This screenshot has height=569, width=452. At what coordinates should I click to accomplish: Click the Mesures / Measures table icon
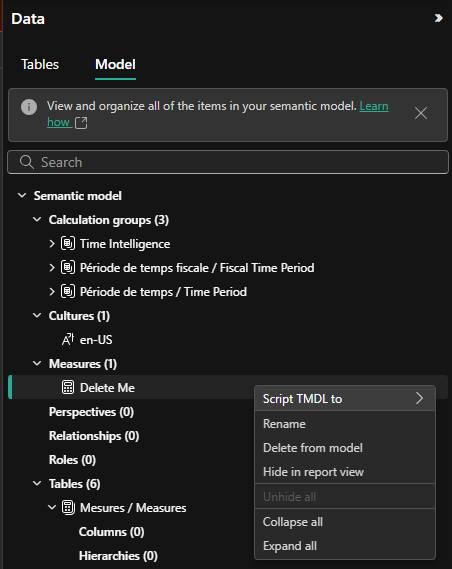[68, 507]
